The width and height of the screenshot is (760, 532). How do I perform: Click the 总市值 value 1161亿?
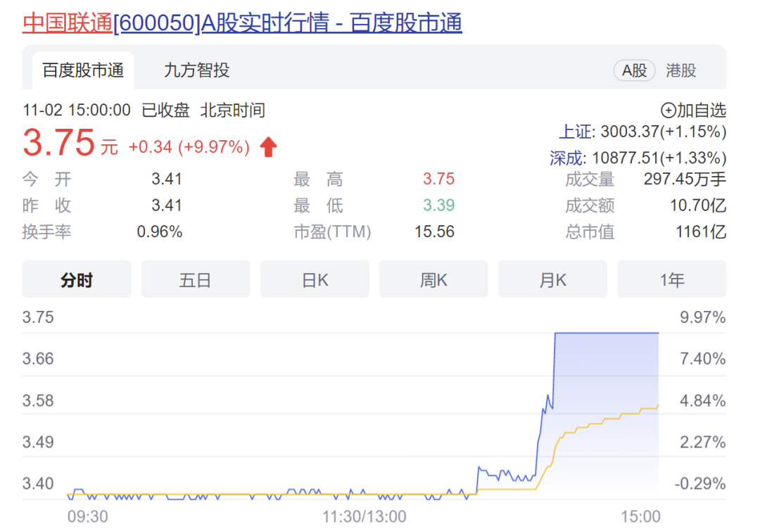(x=701, y=232)
